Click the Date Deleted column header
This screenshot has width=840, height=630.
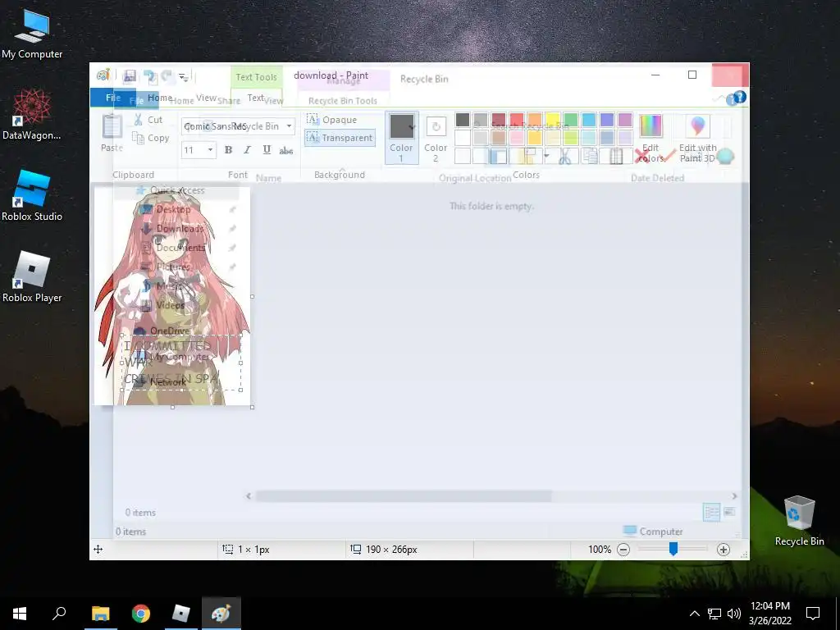click(657, 178)
